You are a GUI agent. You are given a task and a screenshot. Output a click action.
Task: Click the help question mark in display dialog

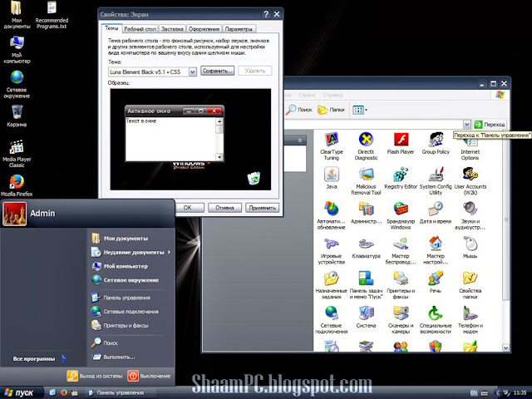click(266, 14)
